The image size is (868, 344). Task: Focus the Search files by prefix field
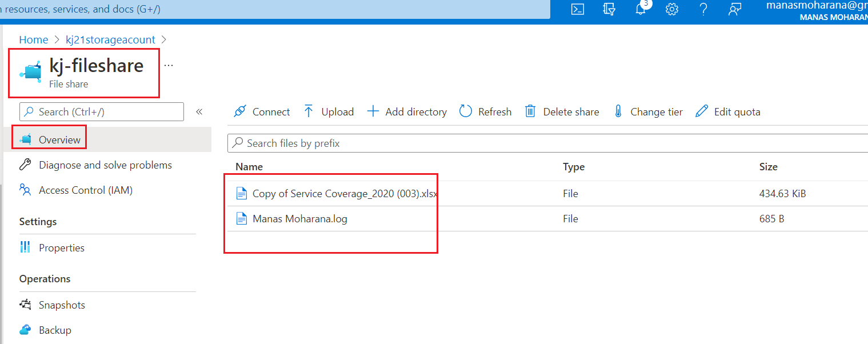(547, 143)
